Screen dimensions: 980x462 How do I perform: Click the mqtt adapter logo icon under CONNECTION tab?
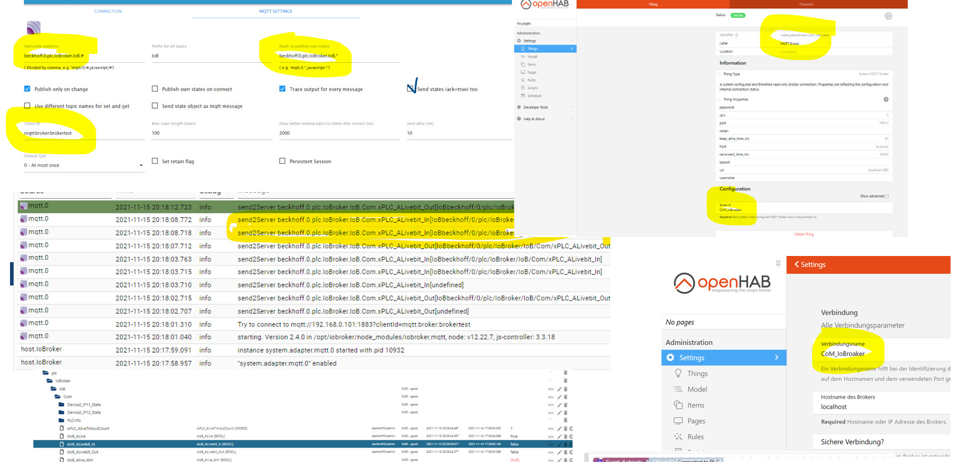pos(33,27)
